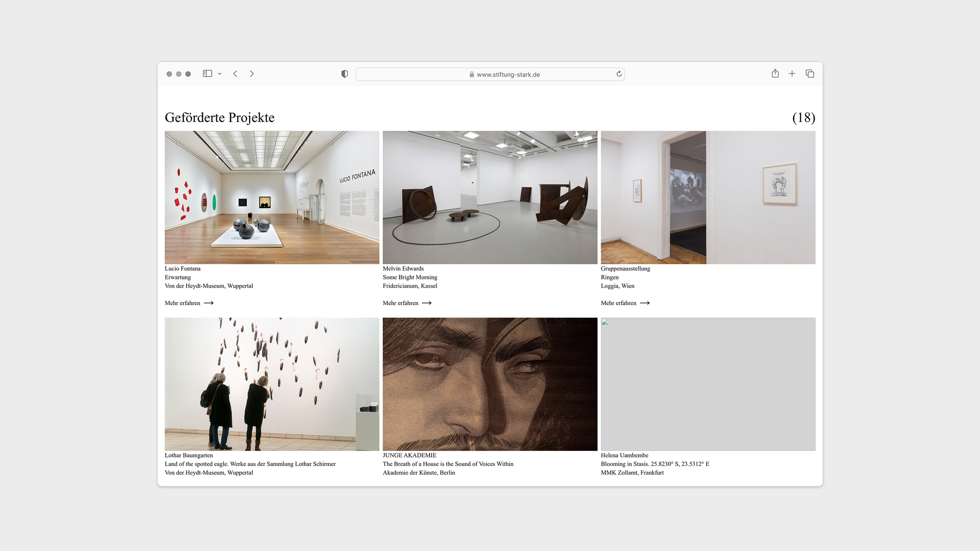Toggle the Safari sidebar icon

coord(207,73)
